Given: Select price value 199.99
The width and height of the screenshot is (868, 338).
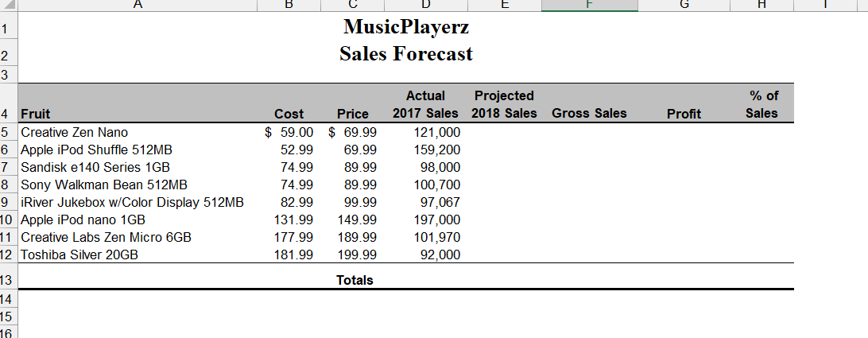Looking at the screenshot, I should [x=353, y=254].
